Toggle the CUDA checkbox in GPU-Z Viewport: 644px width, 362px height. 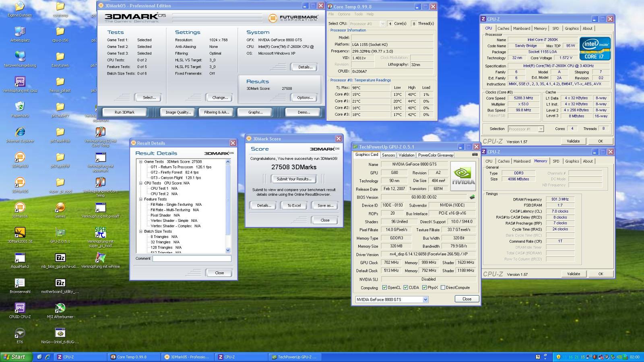click(x=406, y=288)
